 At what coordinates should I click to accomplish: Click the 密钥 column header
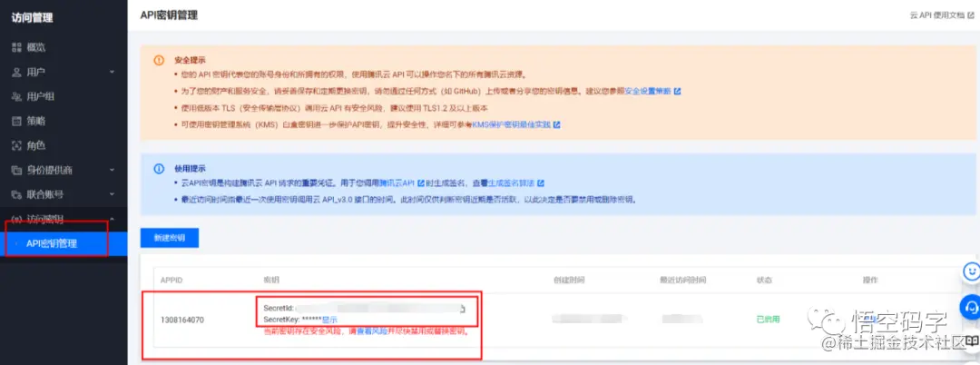[270, 280]
